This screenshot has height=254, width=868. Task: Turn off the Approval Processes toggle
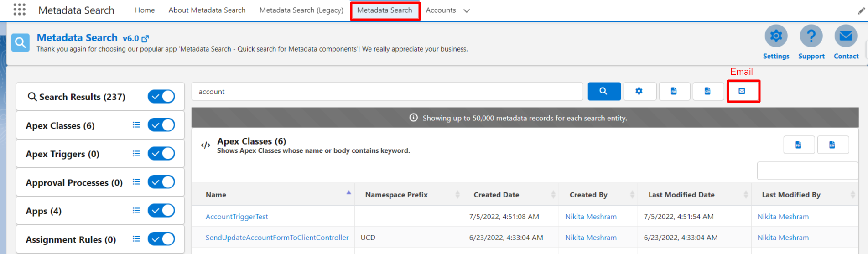coord(161,182)
